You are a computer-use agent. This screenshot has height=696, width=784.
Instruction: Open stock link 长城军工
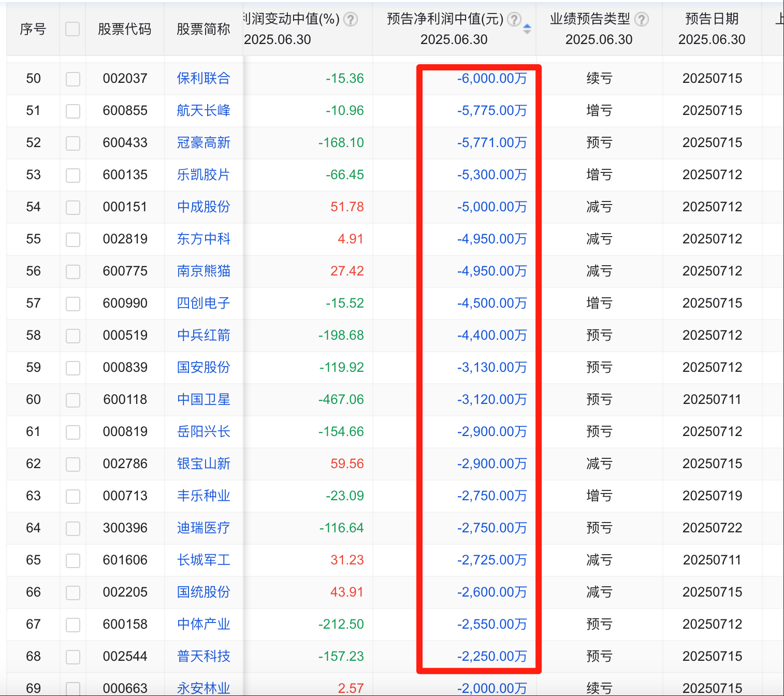tap(204, 560)
